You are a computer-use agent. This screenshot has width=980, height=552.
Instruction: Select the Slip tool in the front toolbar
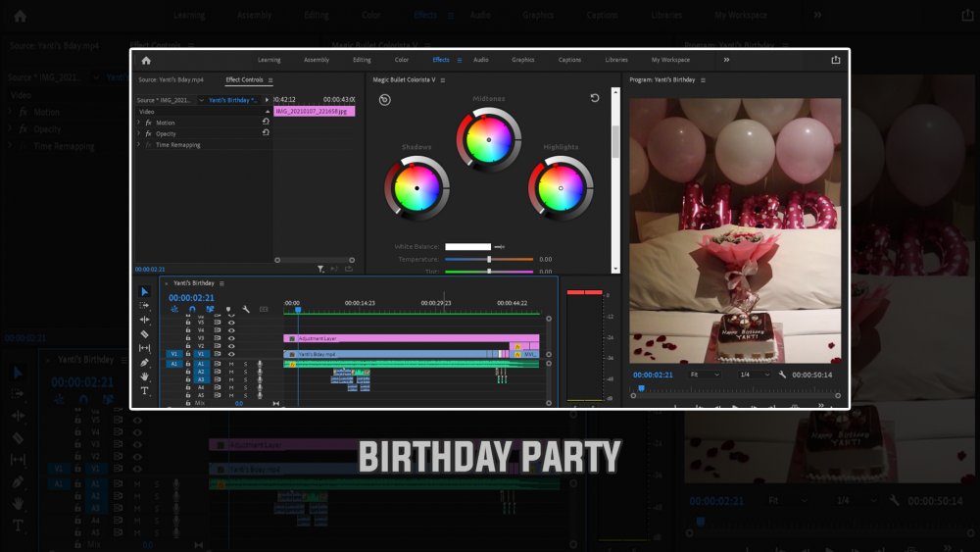144,348
